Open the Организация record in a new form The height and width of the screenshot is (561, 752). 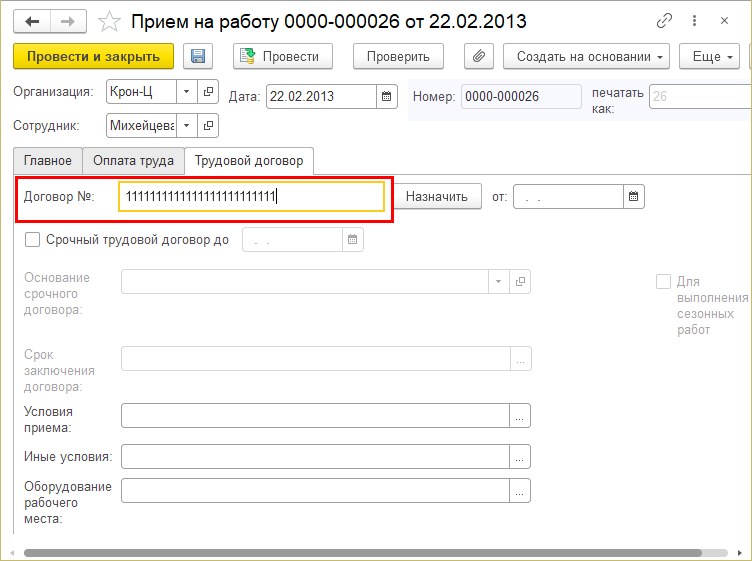tap(208, 92)
